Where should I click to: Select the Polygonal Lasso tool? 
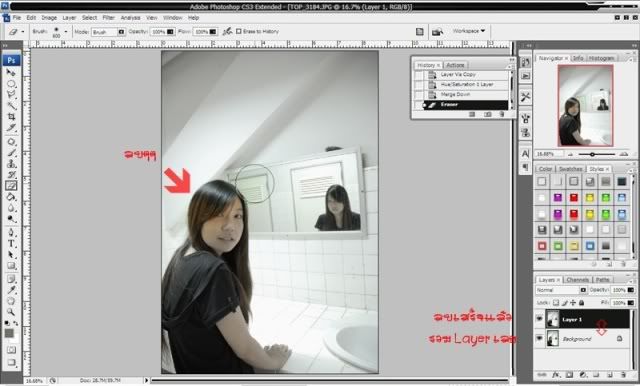coord(11,95)
